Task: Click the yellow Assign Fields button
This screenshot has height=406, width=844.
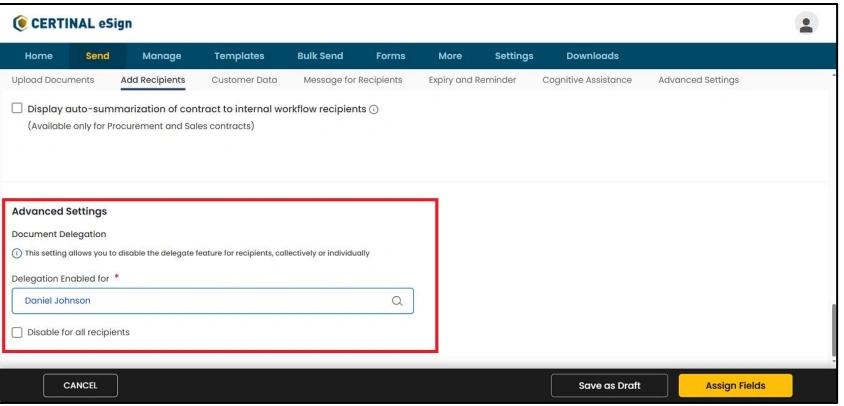Action: (735, 386)
